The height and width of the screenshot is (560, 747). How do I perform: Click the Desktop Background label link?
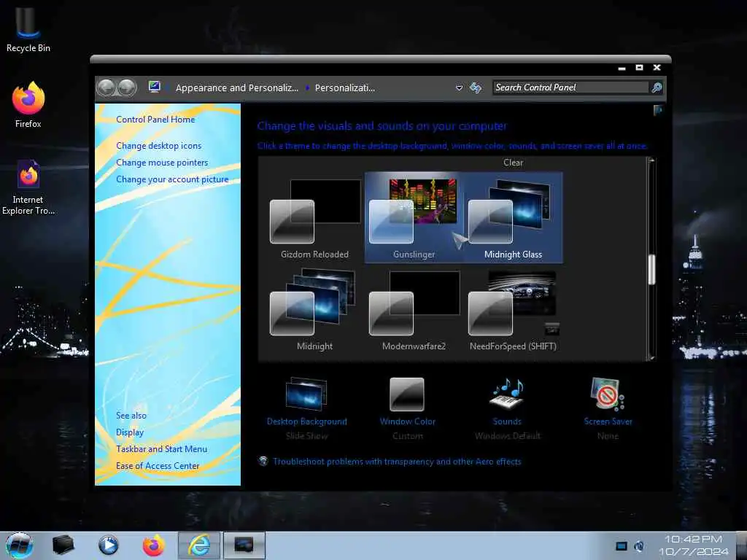(x=307, y=421)
